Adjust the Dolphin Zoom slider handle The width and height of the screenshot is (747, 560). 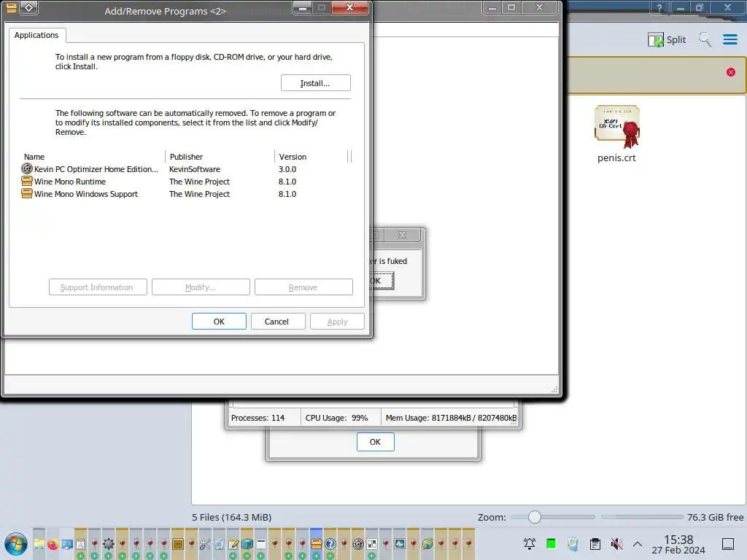pos(535,517)
